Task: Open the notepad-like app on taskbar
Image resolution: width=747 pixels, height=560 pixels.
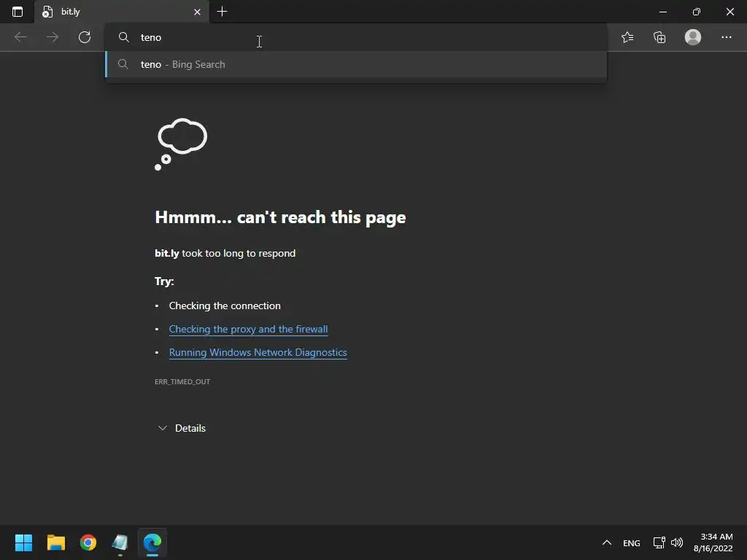Action: pos(120,542)
